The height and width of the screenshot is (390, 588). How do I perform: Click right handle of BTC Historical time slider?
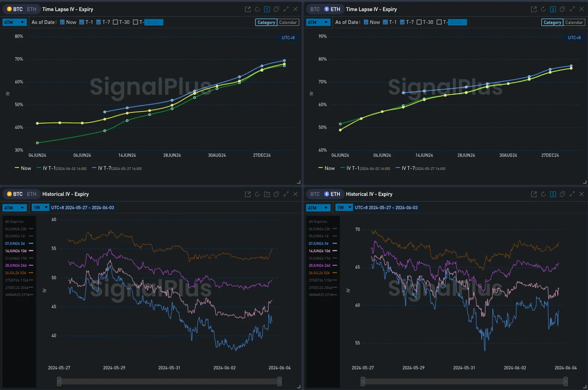pyautogui.click(x=279, y=381)
